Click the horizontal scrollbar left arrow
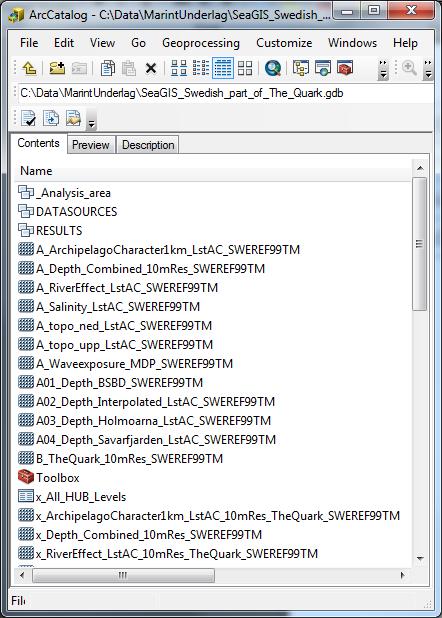Screen dimensions: 442x618 22,575
